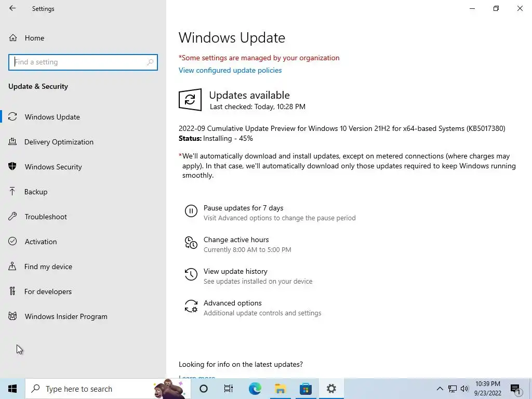Open Cortana from the taskbar circle
The image size is (532, 399).
point(204,389)
